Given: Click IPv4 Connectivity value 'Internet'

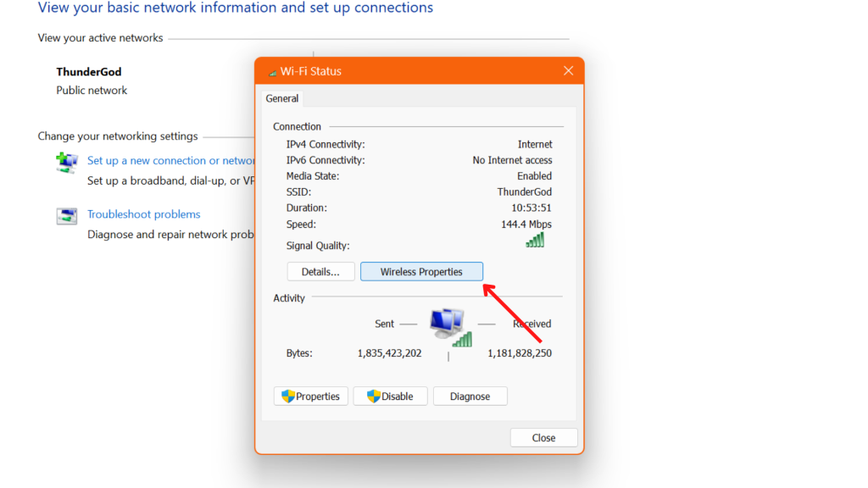Looking at the screenshot, I should (x=535, y=144).
